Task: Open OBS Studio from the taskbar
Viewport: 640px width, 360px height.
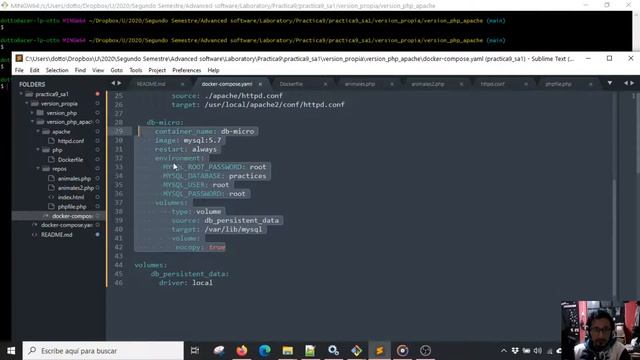Action: [425, 351]
